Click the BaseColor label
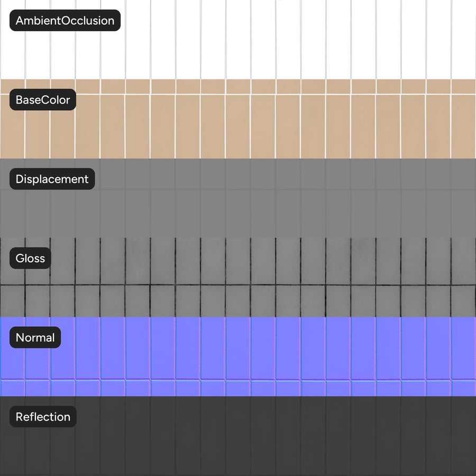This screenshot has width=476, height=476. coord(43,99)
